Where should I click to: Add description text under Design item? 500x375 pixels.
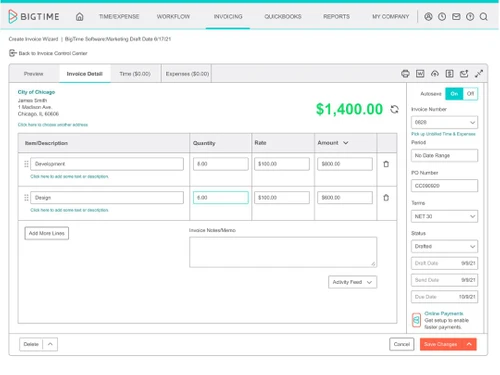tap(69, 210)
